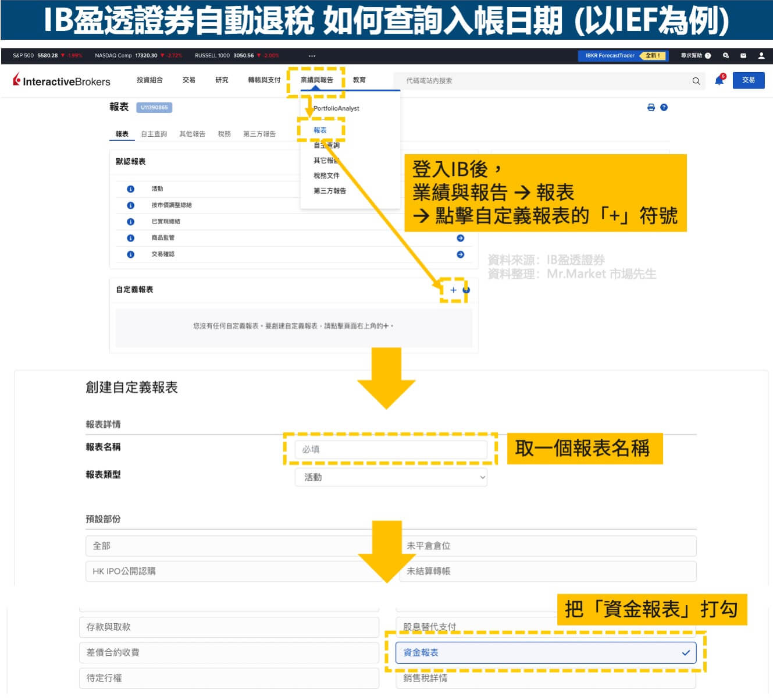The height and width of the screenshot is (700, 773).
Task: Open the notification bell icon
Action: point(719,80)
